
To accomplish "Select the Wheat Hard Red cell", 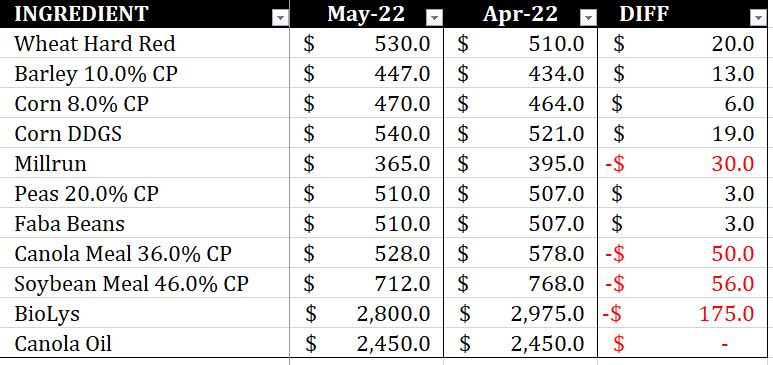I will tap(144, 43).
